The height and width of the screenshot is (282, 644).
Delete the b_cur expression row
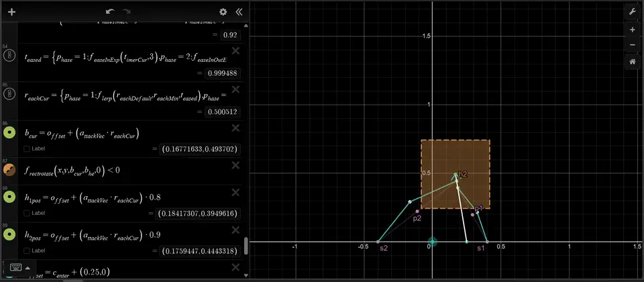click(x=235, y=128)
